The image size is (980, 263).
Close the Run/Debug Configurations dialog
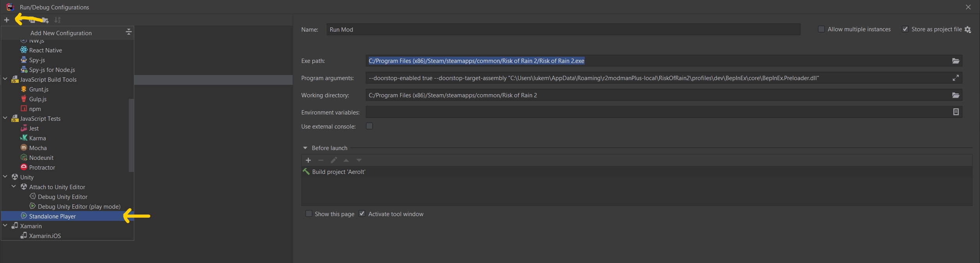pyautogui.click(x=968, y=7)
